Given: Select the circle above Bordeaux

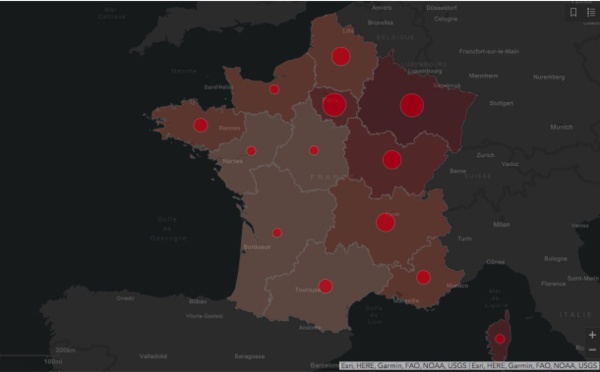Looking at the screenshot, I should tap(277, 233).
